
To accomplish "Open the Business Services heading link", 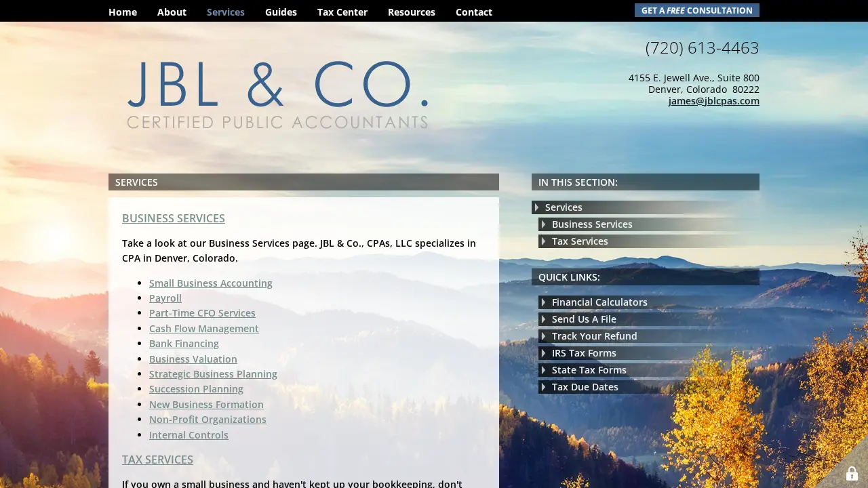I will [x=174, y=218].
